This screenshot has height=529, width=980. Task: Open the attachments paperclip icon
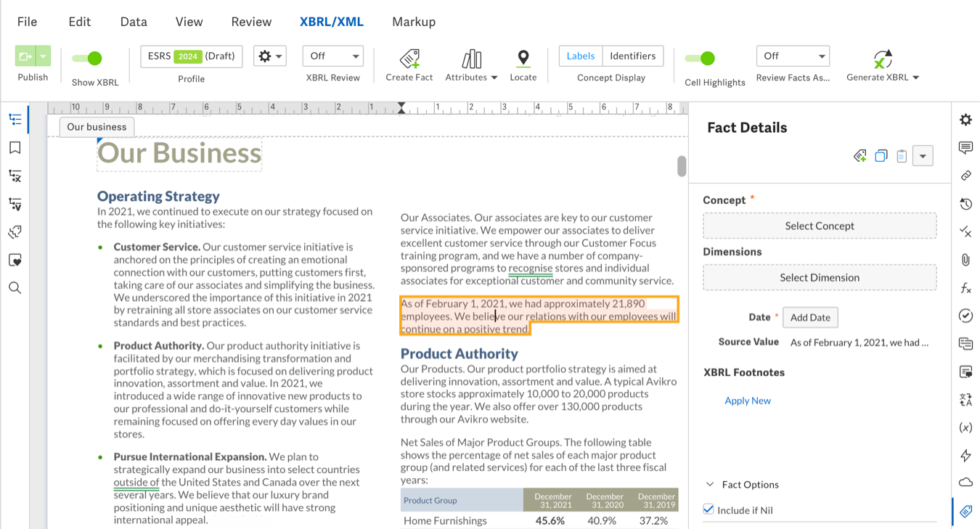pos(965,260)
